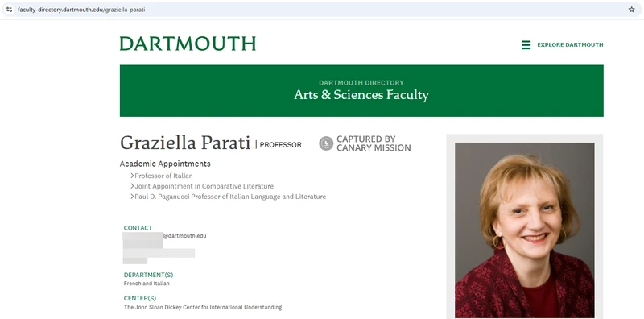Click the Academic Appointments heading
This screenshot has height=319, width=644.
165,164
